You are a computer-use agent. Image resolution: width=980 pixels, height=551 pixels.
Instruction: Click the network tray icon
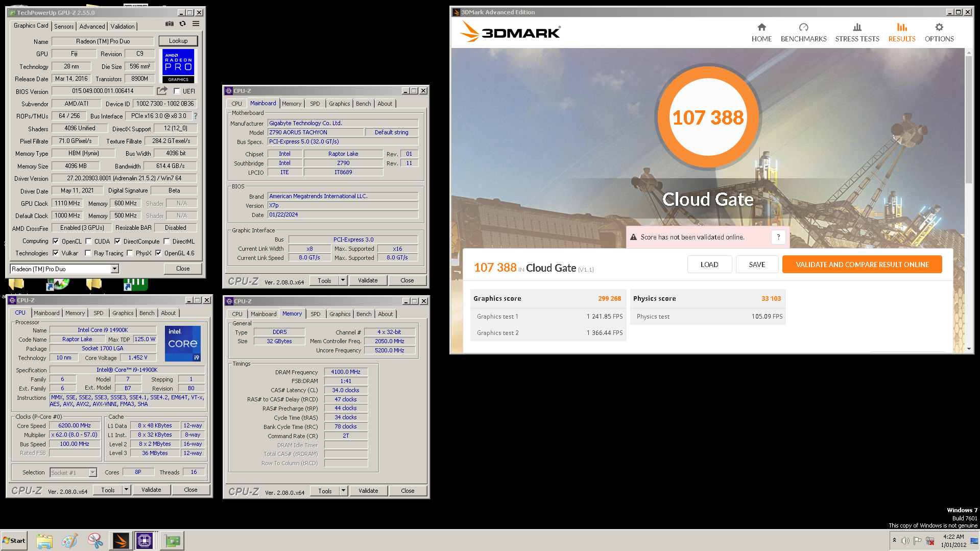coord(930,541)
